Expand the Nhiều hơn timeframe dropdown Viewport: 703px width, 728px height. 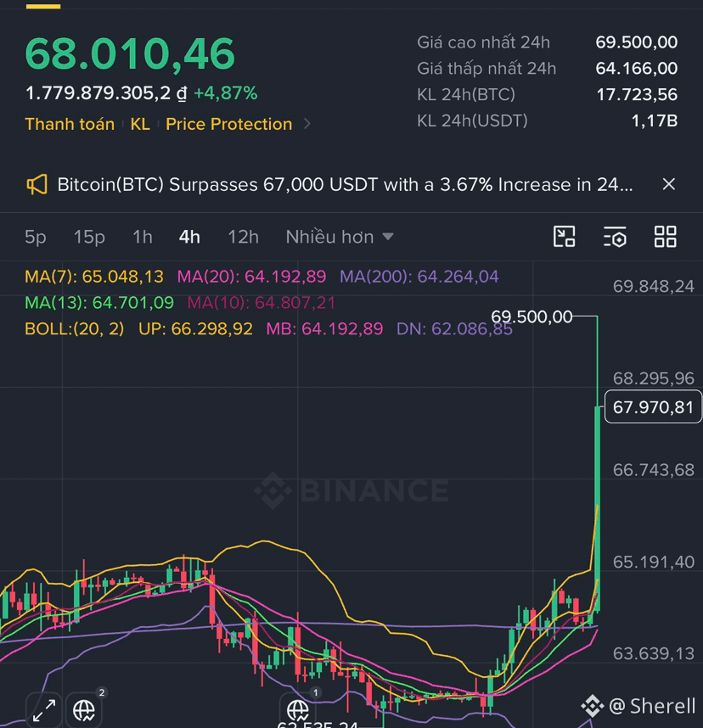[x=340, y=237]
